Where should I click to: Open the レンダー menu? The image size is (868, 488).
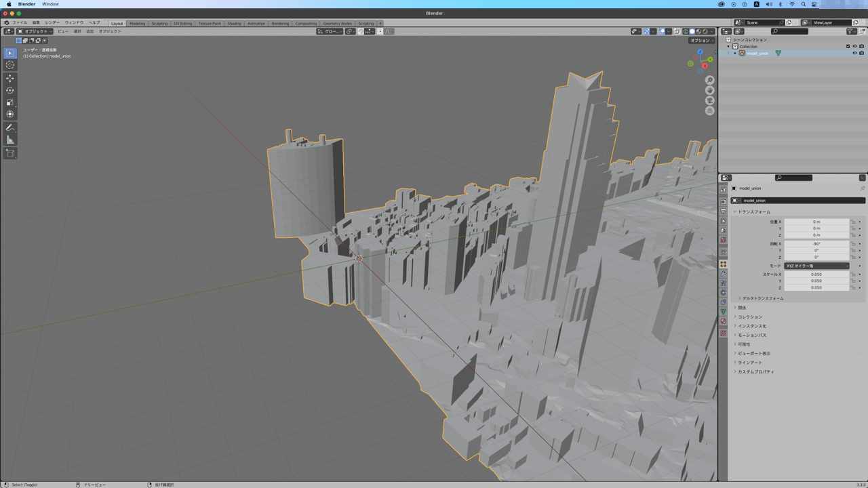(x=52, y=23)
